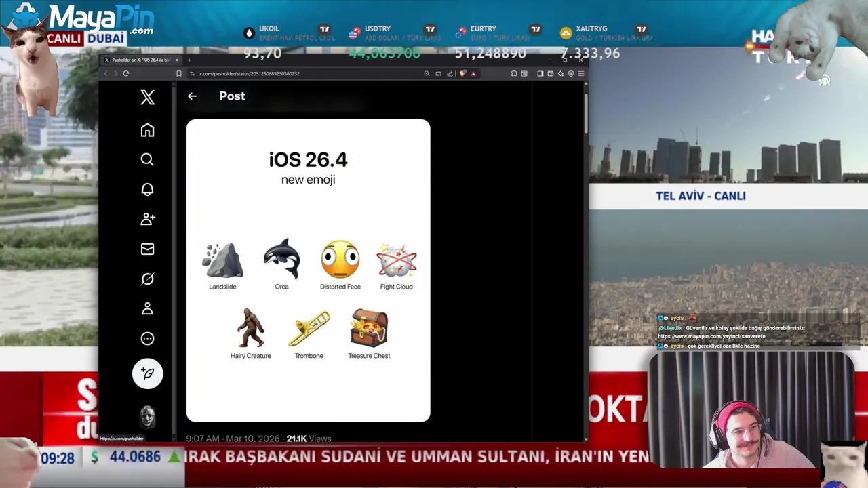Click the browser back navigation arrow
The height and width of the screenshot is (488, 868).
point(106,73)
